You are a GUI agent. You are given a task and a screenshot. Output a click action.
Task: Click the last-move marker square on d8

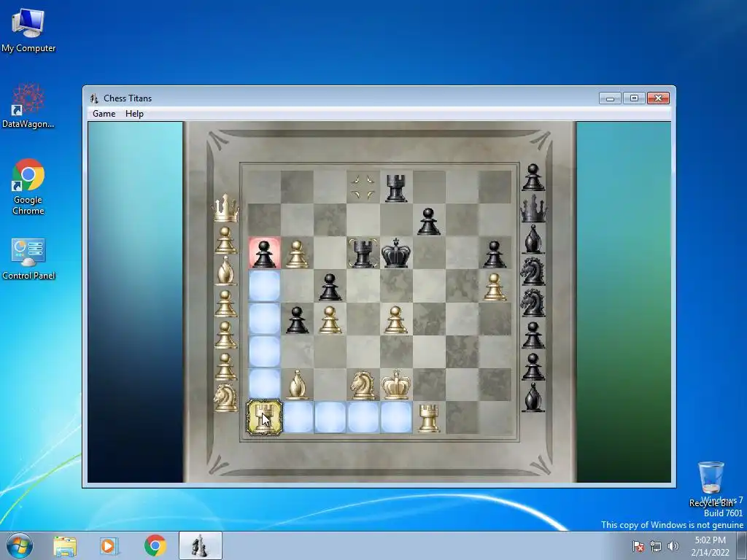click(x=363, y=187)
